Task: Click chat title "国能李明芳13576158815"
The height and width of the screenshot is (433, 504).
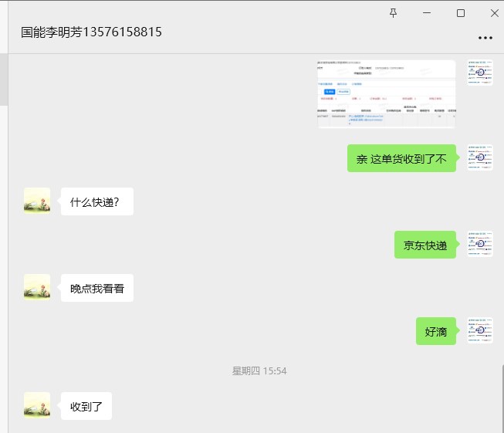Action: pos(91,32)
